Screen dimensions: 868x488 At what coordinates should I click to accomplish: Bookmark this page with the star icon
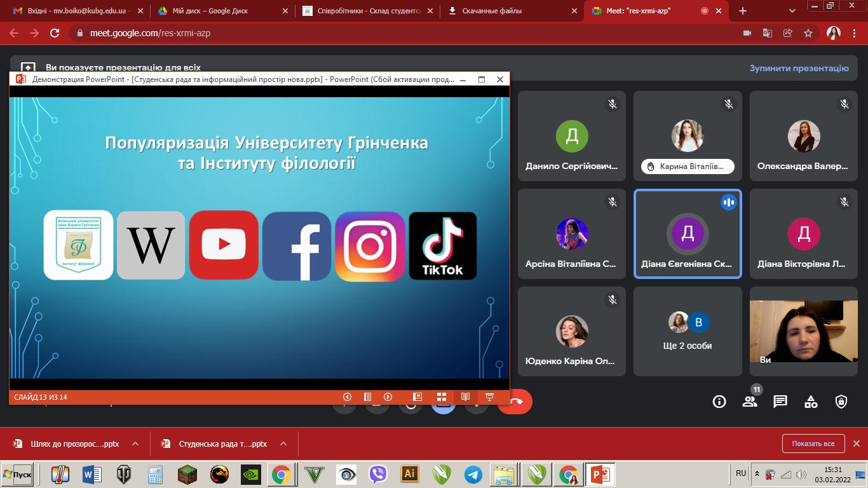coord(808,33)
